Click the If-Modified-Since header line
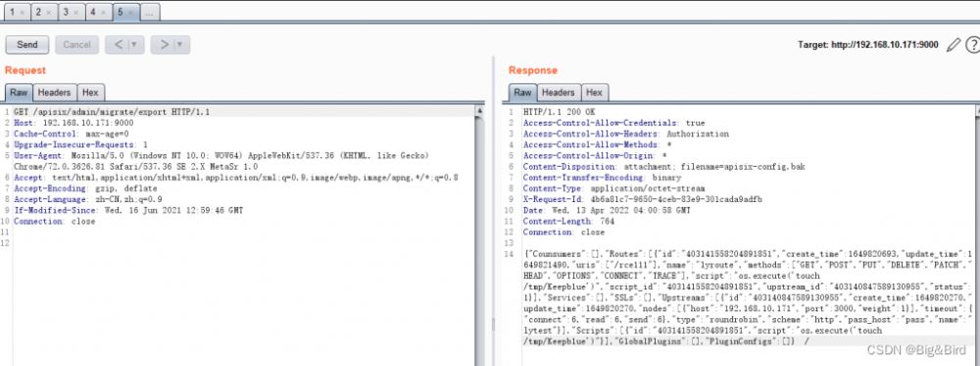The width and height of the screenshot is (980, 366). click(x=128, y=210)
